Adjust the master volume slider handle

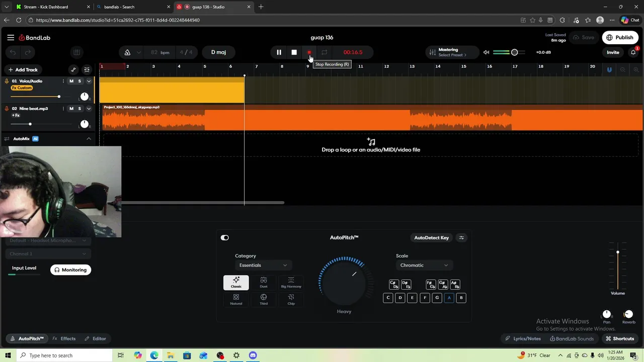pos(514,52)
